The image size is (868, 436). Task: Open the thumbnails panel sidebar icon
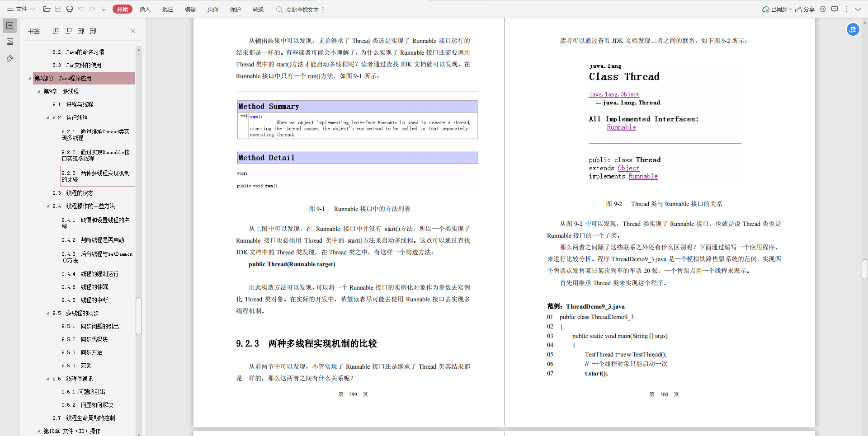click(x=10, y=42)
